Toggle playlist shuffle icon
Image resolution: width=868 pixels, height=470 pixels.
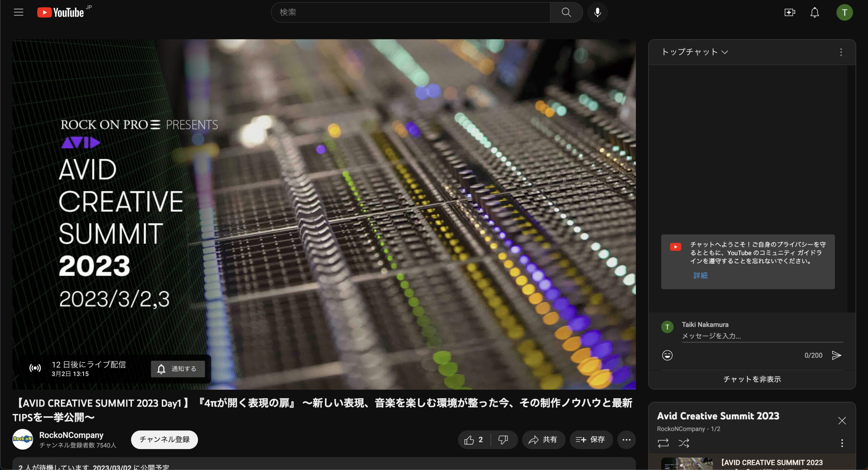(684, 443)
